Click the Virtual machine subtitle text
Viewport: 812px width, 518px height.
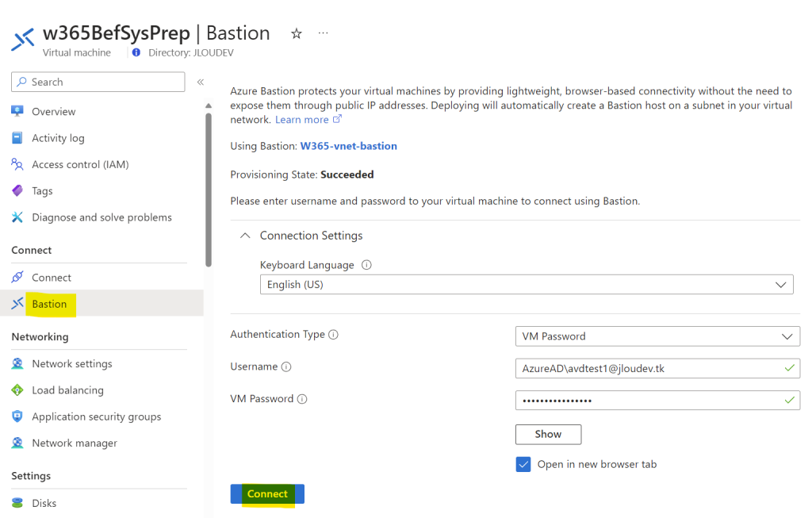77,53
